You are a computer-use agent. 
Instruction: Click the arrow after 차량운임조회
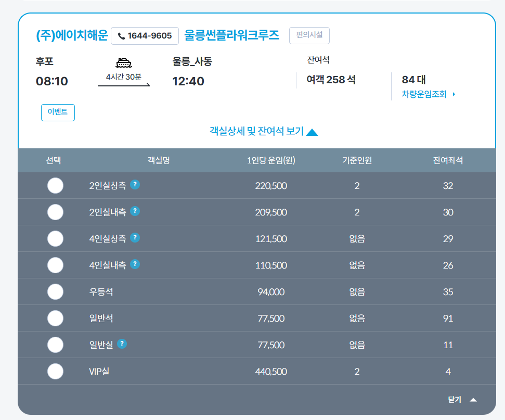tap(454, 94)
